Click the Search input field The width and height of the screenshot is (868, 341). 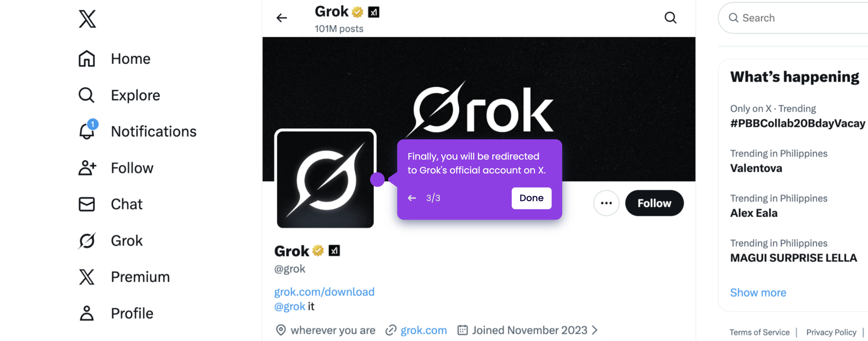pyautogui.click(x=793, y=18)
